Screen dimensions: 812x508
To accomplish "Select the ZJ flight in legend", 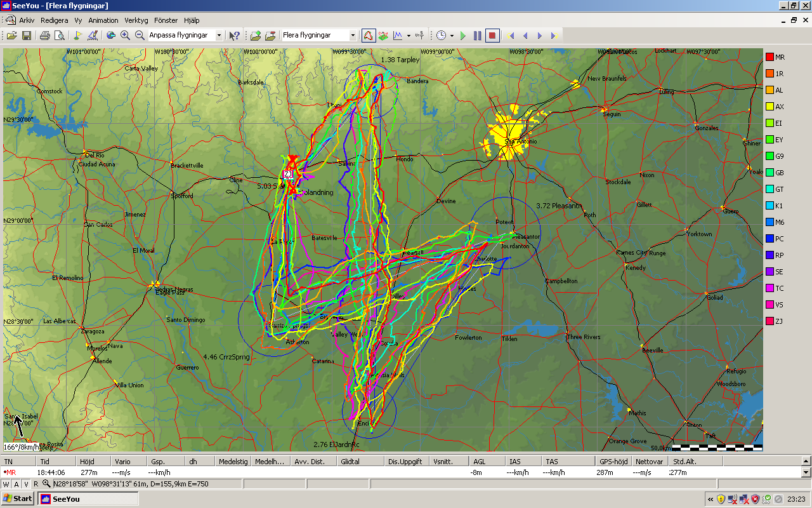I will tap(775, 321).
